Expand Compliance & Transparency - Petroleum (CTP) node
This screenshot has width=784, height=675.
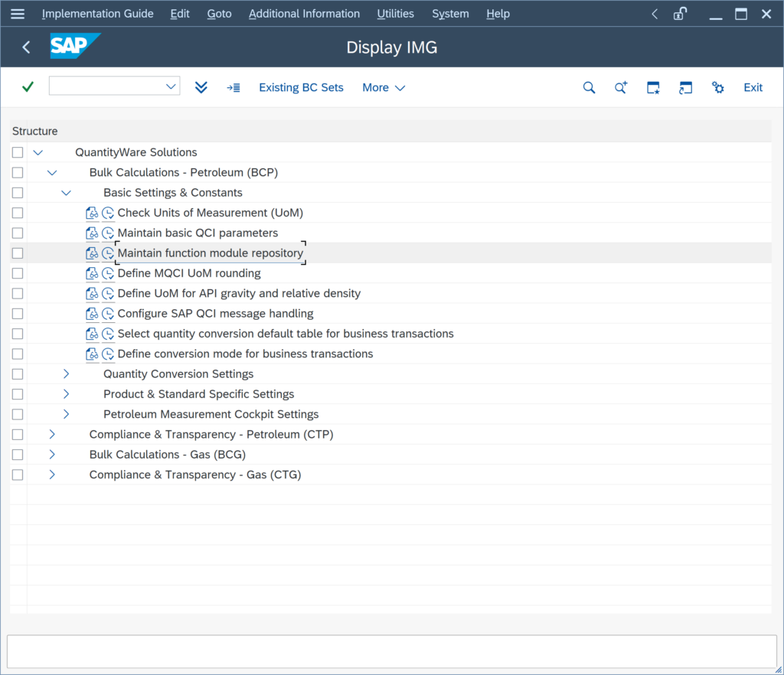coord(52,434)
